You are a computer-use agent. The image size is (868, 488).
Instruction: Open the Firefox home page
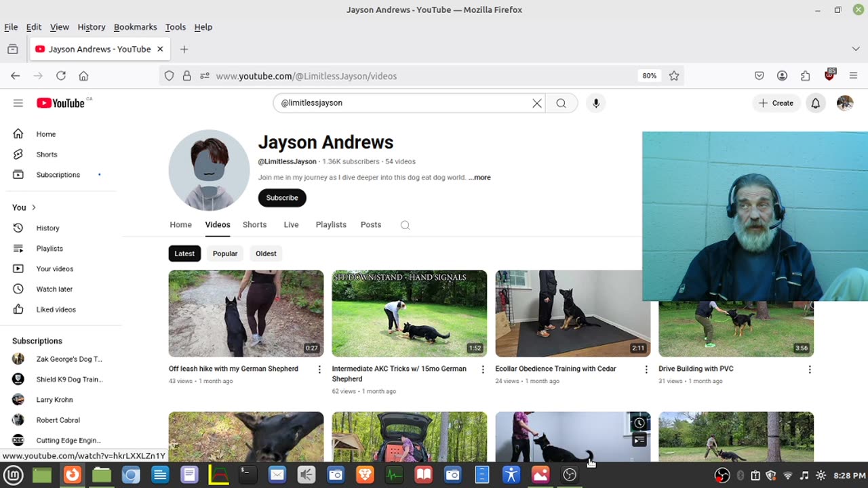(83, 76)
